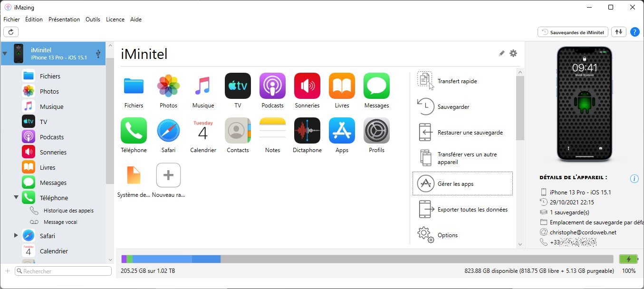
Task: Click the Sauvegarder action
Action: click(x=462, y=107)
